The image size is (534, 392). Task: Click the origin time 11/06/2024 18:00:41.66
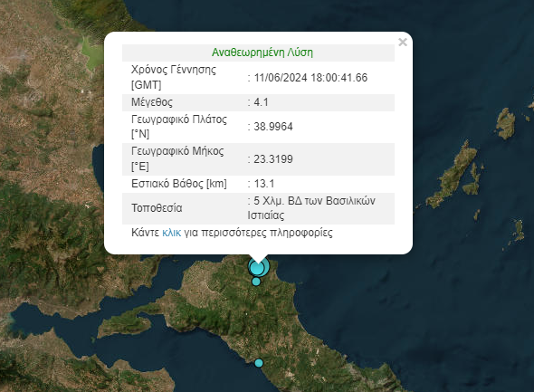[310, 78]
